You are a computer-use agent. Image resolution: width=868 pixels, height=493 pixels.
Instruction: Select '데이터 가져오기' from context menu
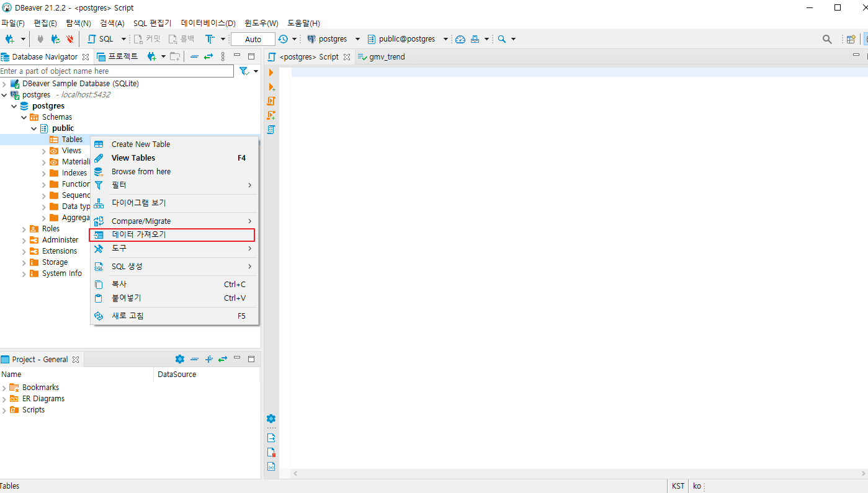[x=172, y=235]
